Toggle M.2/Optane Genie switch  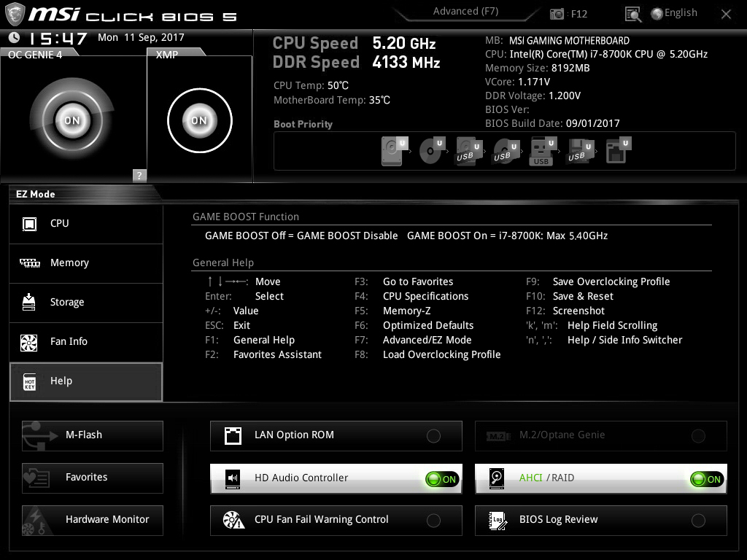point(698,436)
